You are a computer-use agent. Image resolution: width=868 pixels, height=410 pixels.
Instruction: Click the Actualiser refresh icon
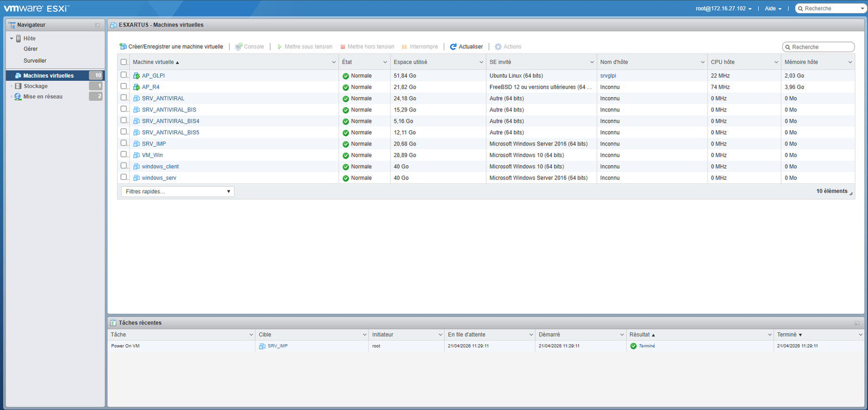pos(454,47)
